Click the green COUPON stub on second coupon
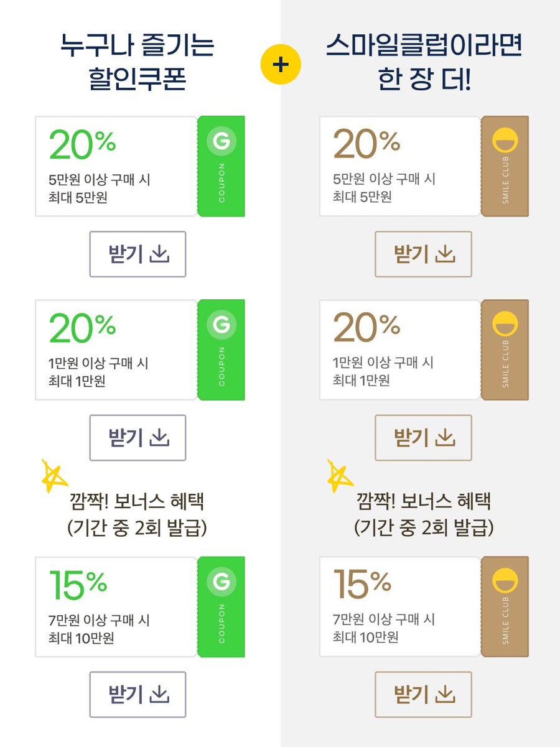560x747 pixels. (221, 350)
